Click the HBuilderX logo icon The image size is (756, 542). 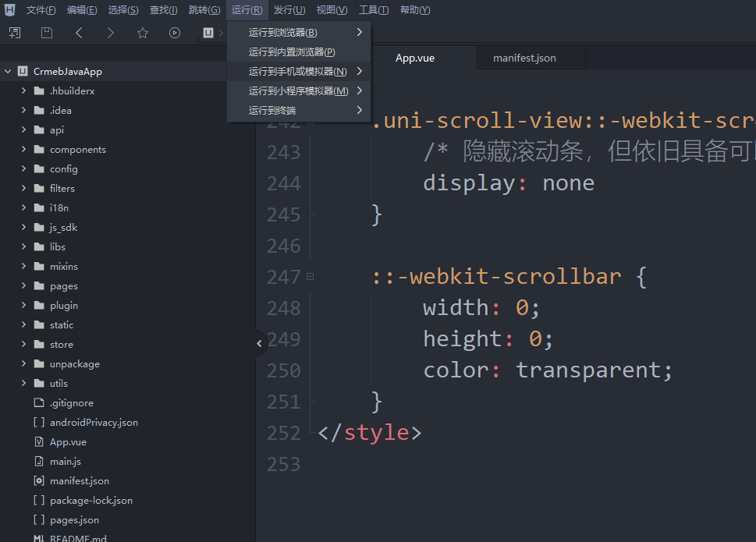(9, 9)
